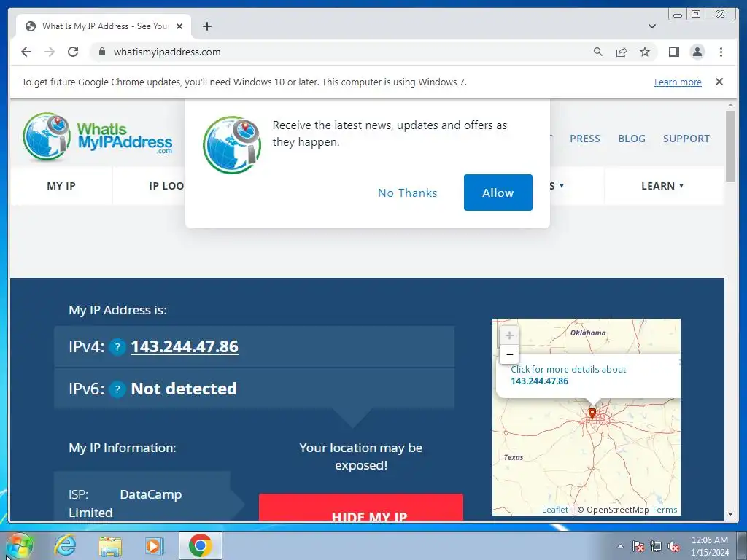Open the zoom magnifier icon in address bar
Screen dimensions: 747x560
[598, 52]
